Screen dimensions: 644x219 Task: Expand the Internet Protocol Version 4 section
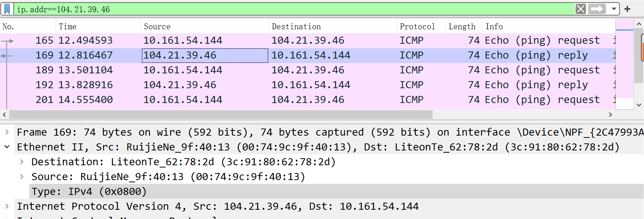pyautogui.click(x=7, y=206)
